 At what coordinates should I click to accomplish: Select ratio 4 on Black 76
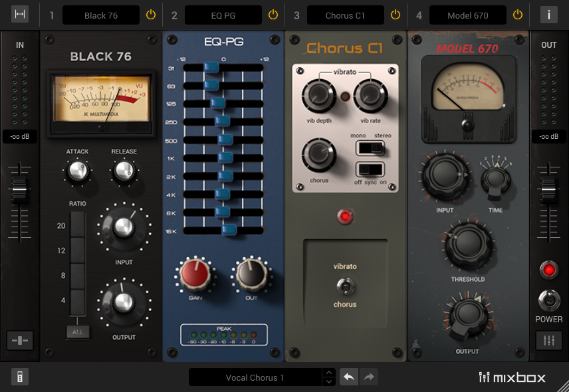click(x=77, y=302)
